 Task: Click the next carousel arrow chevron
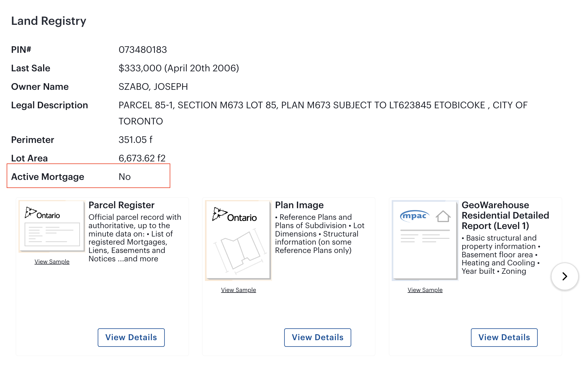[x=565, y=276]
